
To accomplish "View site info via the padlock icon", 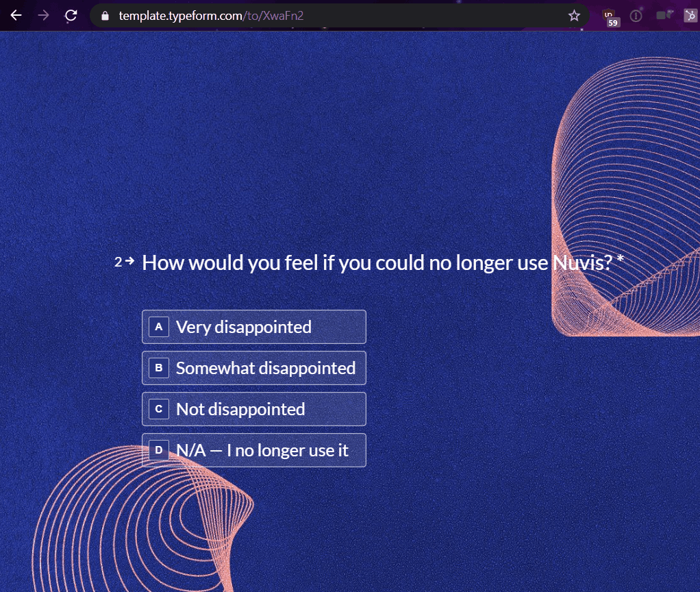I will [x=105, y=16].
